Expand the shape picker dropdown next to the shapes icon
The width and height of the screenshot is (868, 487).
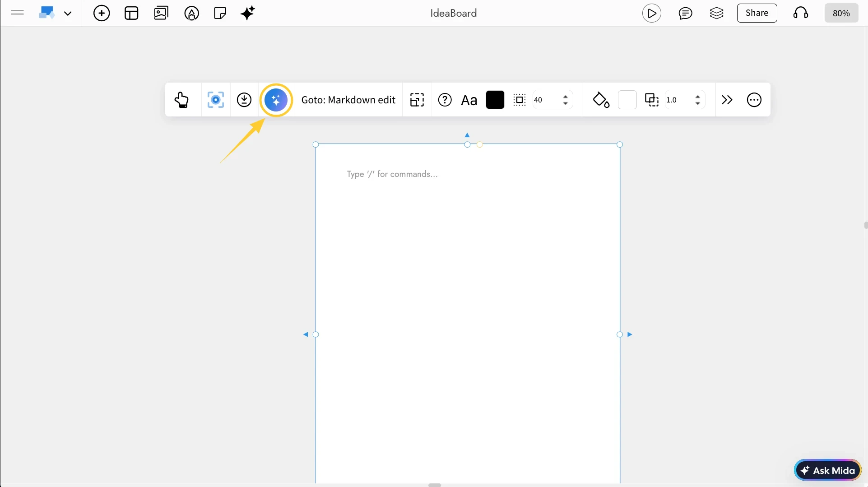pos(68,13)
